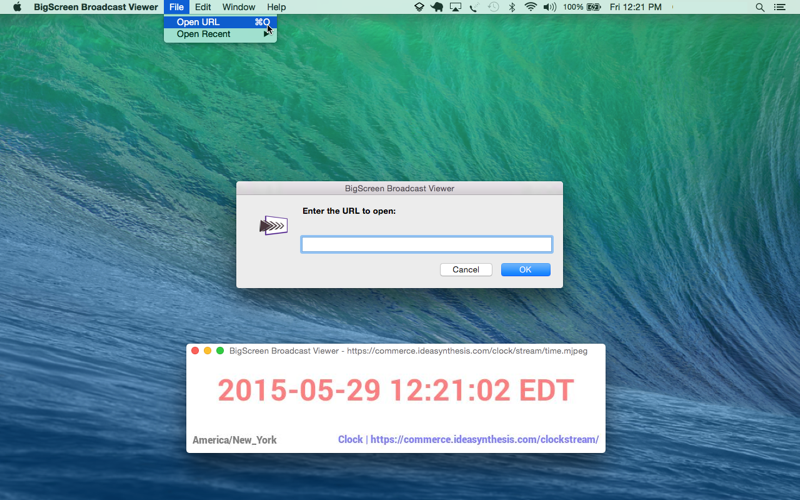
Task: Click the Dropbox menu bar icon
Action: point(419,7)
